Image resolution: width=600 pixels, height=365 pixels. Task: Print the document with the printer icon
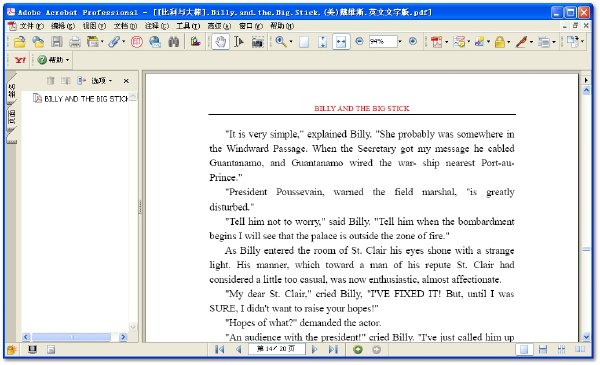pyautogui.click(x=75, y=42)
